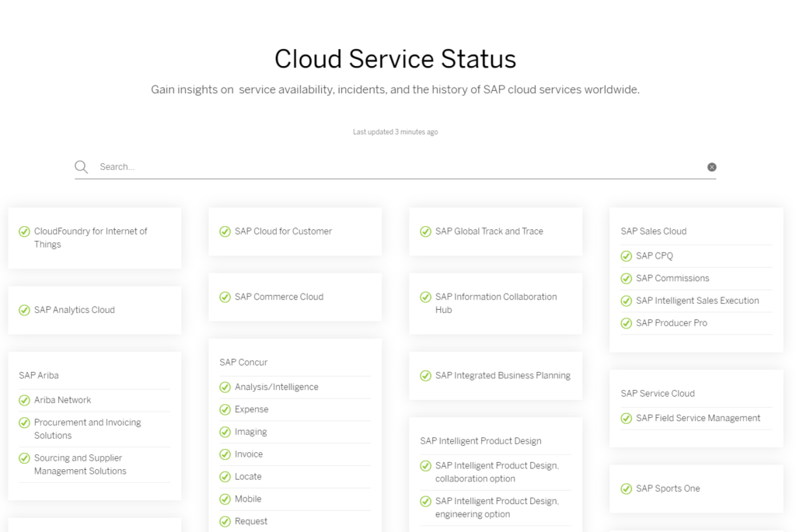Image resolution: width=796 pixels, height=532 pixels.
Task: Click the SAP Cloud for Customer status icon
Action: click(225, 231)
